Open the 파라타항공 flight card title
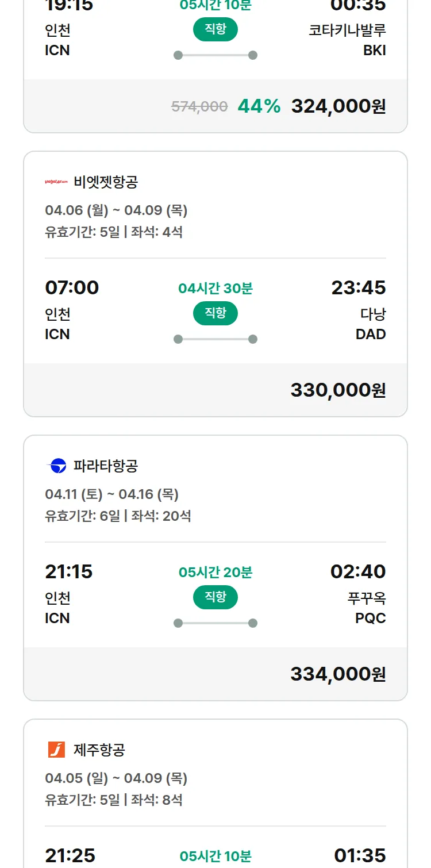The image size is (431, 868). pos(106,466)
